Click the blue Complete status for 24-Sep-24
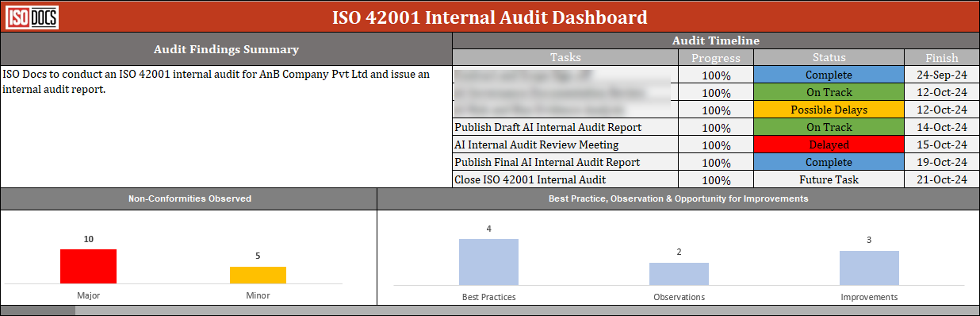 tap(829, 75)
